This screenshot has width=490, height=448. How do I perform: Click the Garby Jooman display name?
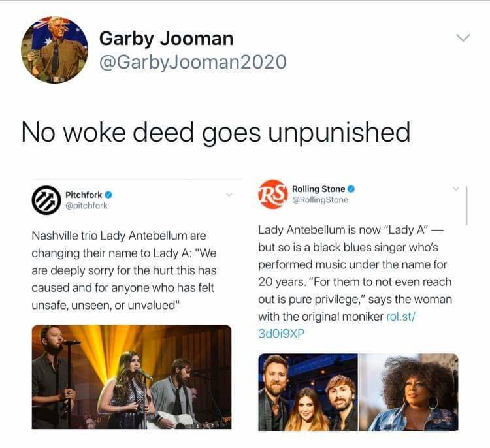(166, 39)
